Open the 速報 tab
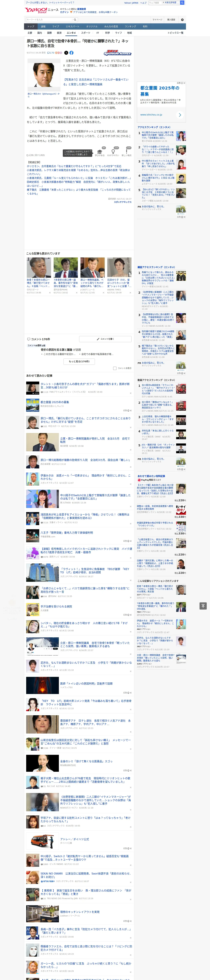The image size is (210, 980). [x=43, y=27]
